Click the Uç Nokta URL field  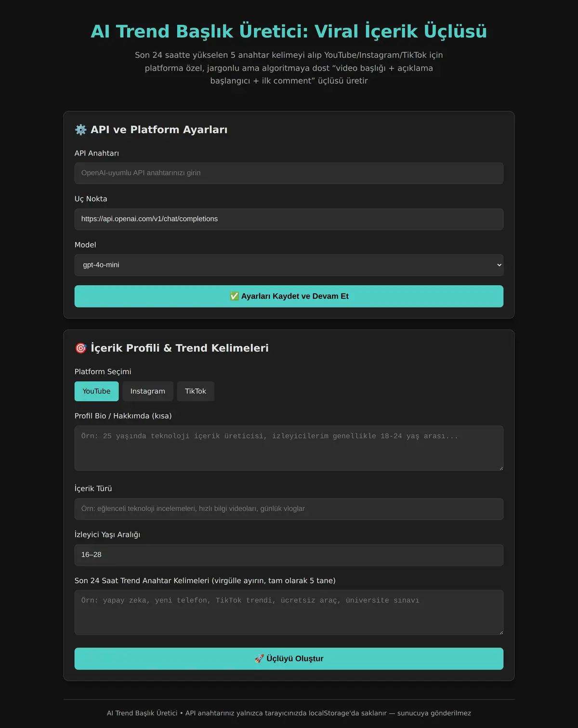[x=289, y=219]
